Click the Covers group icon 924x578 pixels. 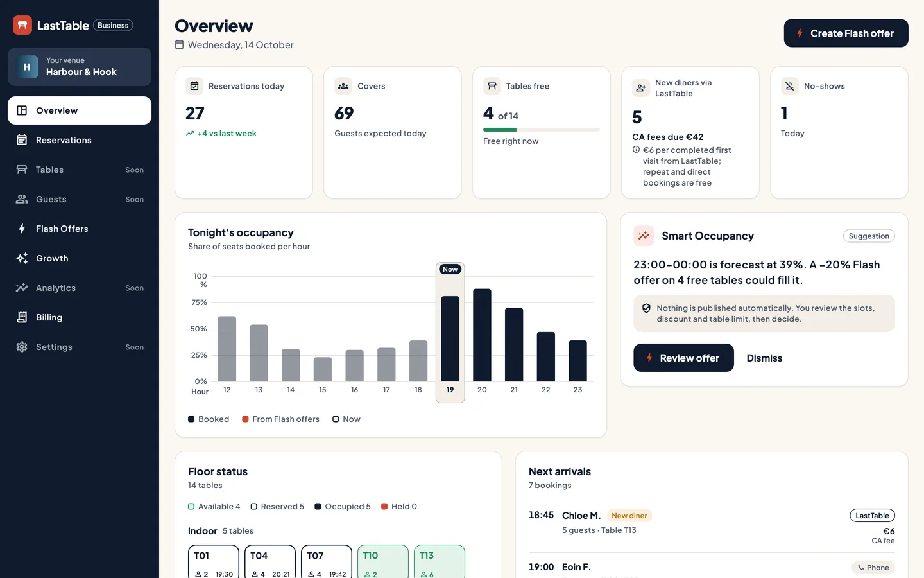click(x=343, y=86)
